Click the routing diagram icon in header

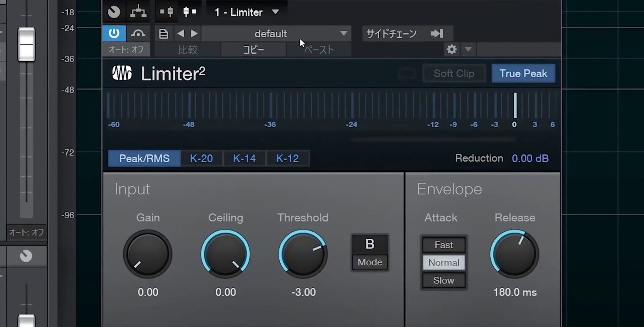[138, 12]
